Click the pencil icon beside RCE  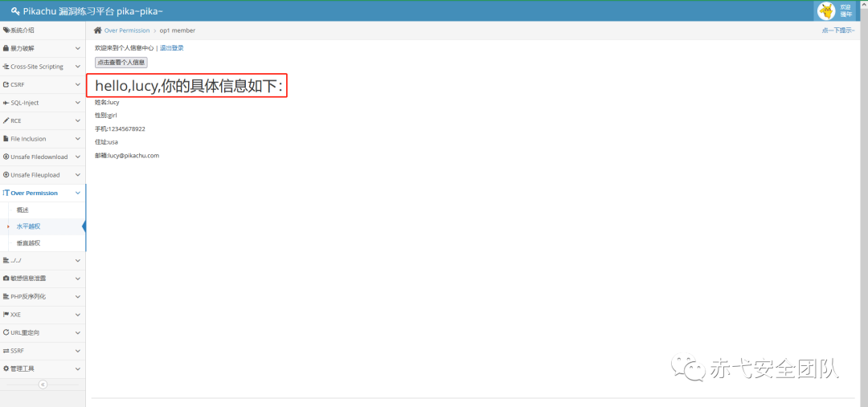[x=6, y=120]
